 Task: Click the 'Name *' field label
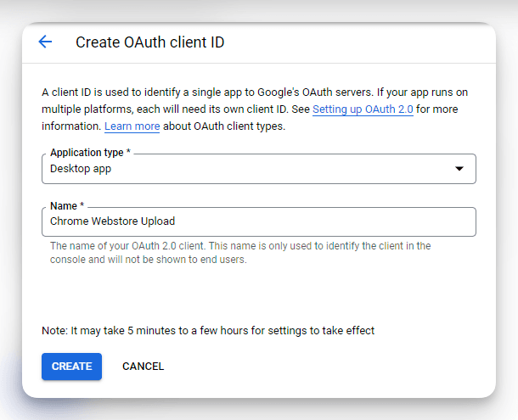66,206
